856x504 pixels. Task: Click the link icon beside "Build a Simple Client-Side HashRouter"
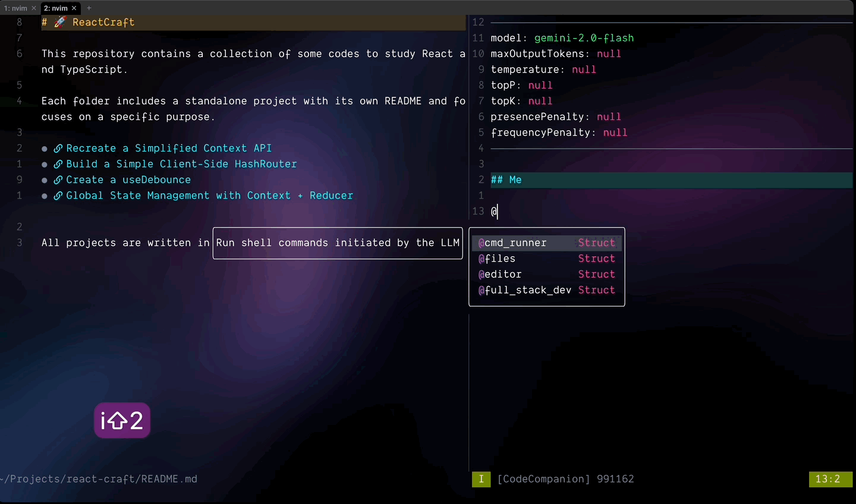click(x=57, y=164)
